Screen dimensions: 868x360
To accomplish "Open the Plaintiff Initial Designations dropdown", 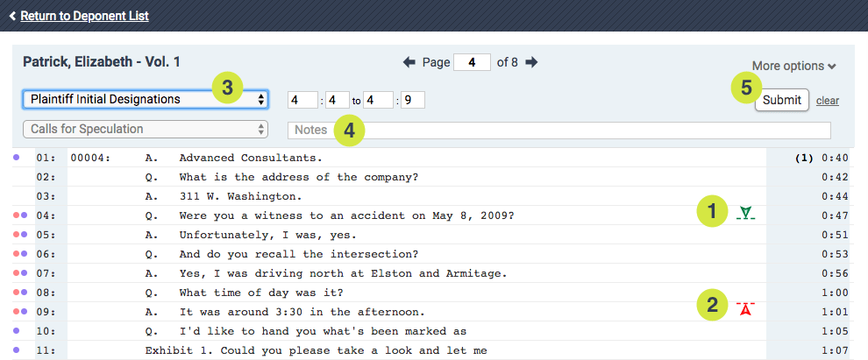I will 146,99.
